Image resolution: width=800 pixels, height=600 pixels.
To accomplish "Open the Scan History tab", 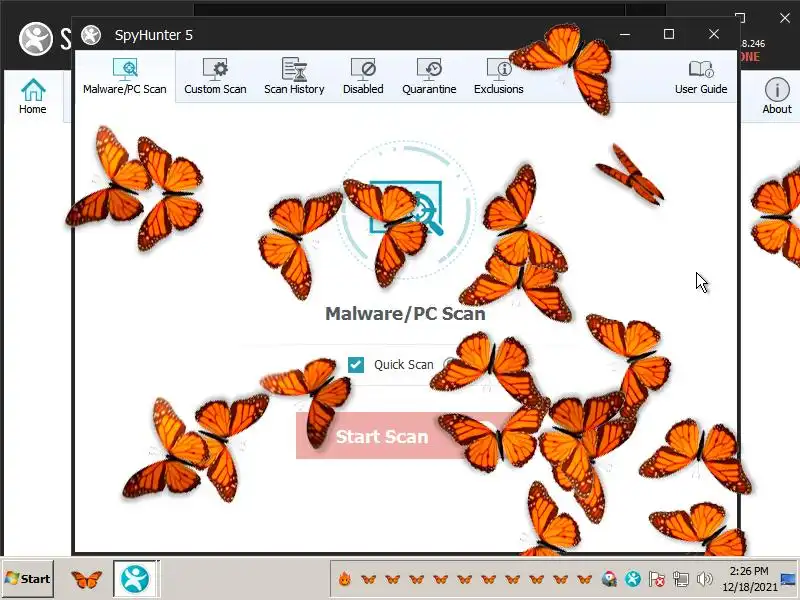I will point(294,77).
